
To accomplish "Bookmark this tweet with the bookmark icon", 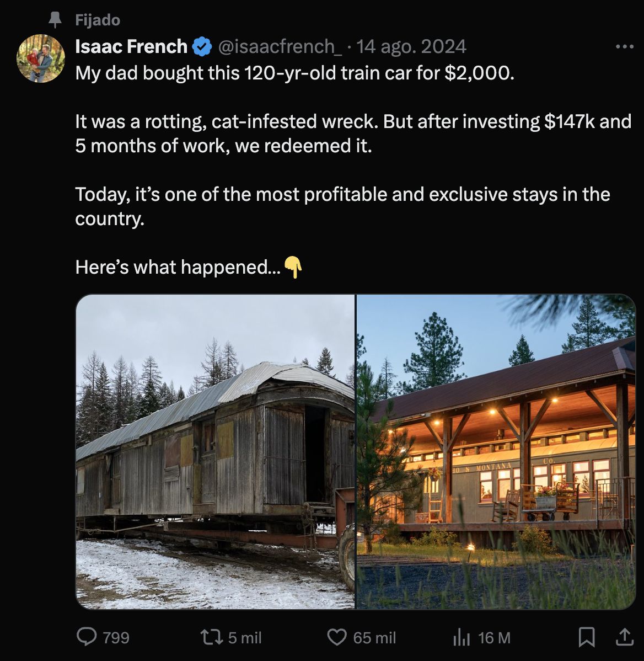I will pos(586,637).
